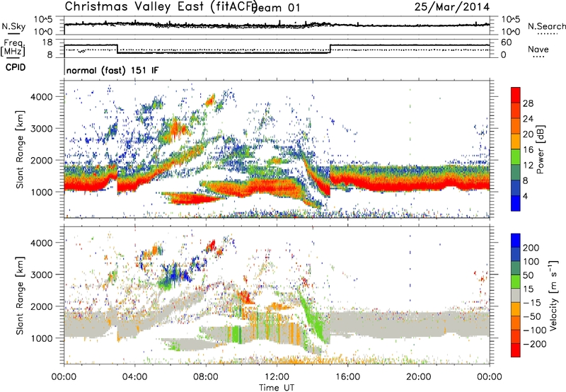Viewport: 566px width, 392px height.
Task: Click the '20:00' time axis tick label
Action: pos(418,377)
